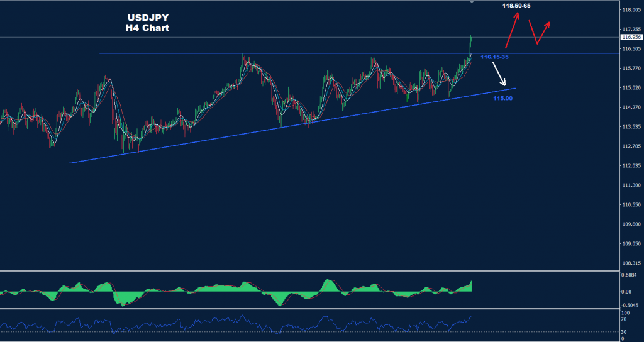
Task: Click the 113.535 price axis value
Action: [x=631, y=127]
